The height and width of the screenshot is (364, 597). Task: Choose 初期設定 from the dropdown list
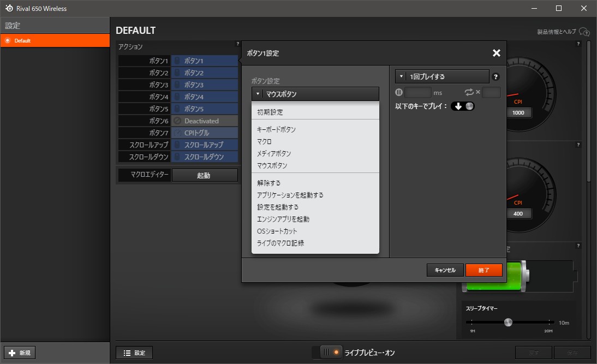(x=315, y=112)
